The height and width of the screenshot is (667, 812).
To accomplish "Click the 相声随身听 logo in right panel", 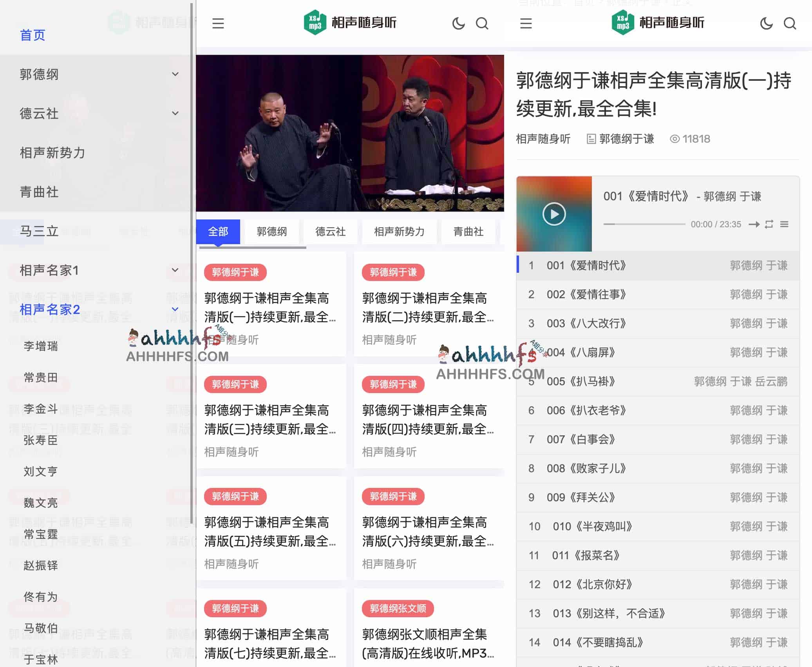I will pyautogui.click(x=658, y=22).
